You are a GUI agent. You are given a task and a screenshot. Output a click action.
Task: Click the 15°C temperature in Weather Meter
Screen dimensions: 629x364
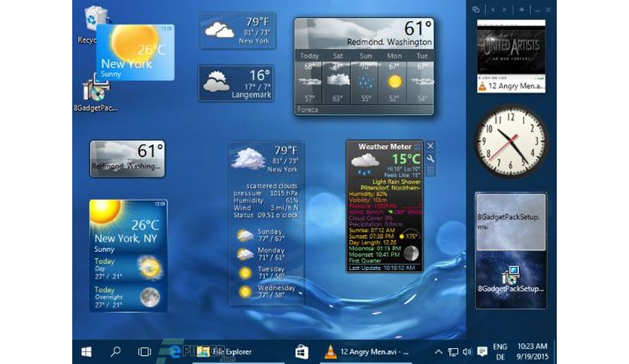click(x=406, y=159)
